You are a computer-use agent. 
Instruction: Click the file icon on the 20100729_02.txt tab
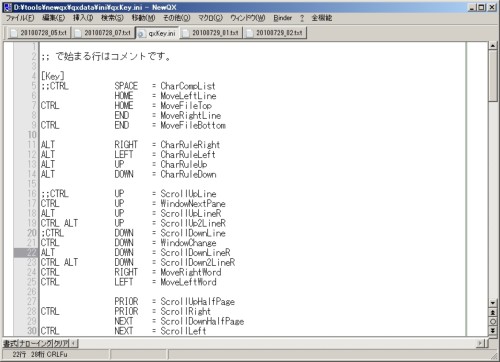point(249,33)
